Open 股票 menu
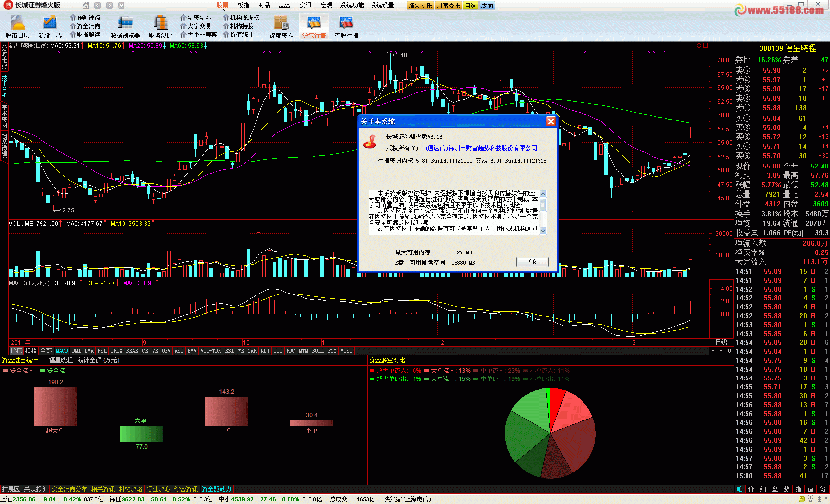Image resolution: width=830 pixels, height=504 pixels. pos(222,5)
